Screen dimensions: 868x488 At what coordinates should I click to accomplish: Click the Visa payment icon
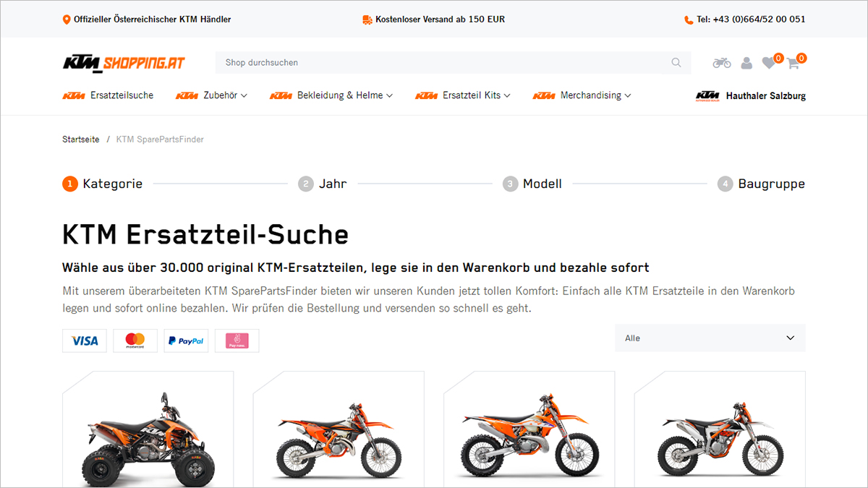point(85,341)
